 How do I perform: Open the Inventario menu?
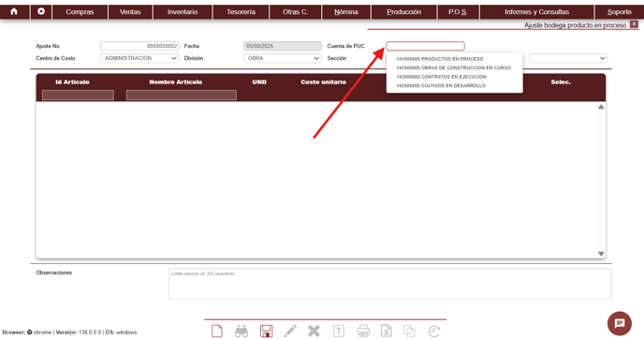183,12
